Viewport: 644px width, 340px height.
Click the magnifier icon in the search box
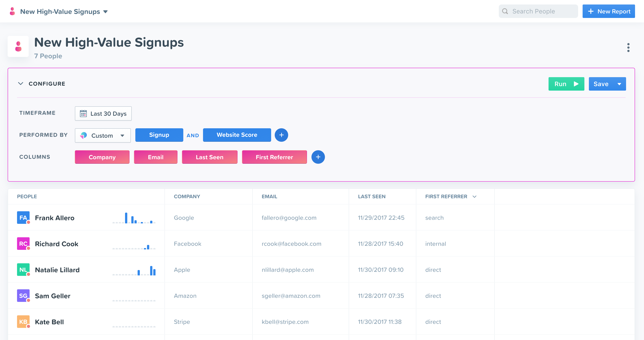[x=505, y=11]
